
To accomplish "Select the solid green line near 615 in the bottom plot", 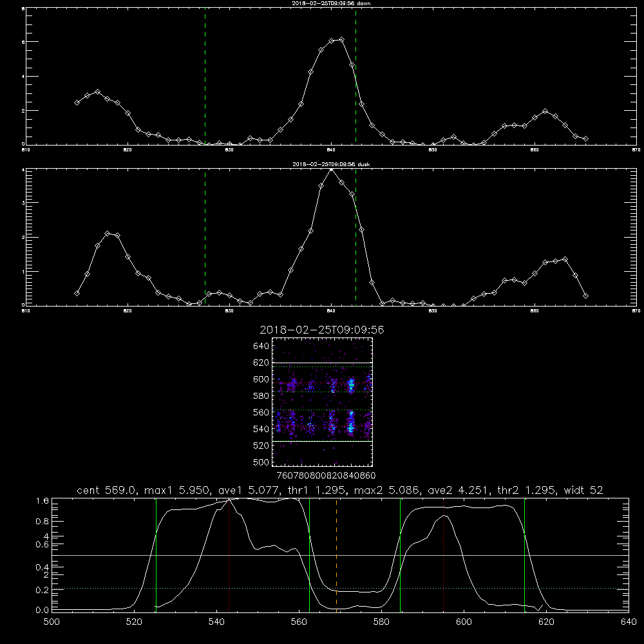I will tap(524, 554).
